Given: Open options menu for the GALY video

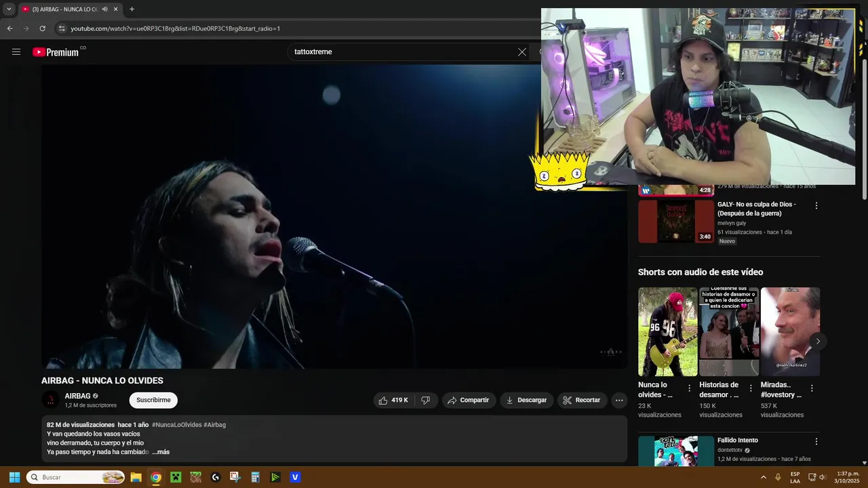Looking at the screenshot, I should coord(816,205).
